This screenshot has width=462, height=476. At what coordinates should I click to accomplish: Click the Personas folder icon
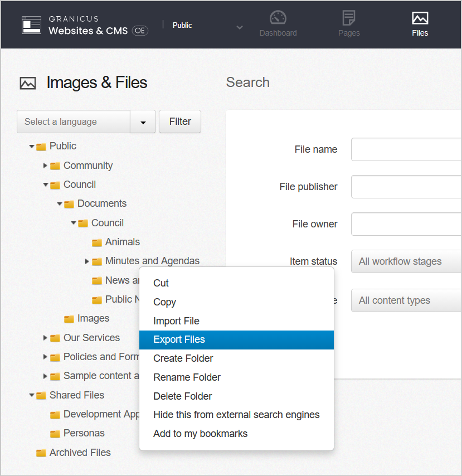click(55, 434)
